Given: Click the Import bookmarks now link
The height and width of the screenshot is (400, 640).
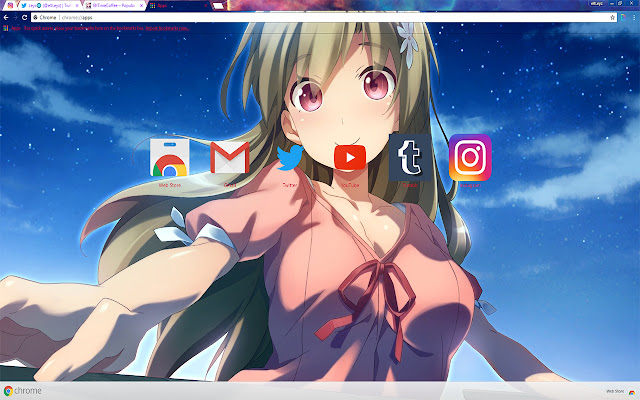Looking at the screenshot, I should coord(167,28).
